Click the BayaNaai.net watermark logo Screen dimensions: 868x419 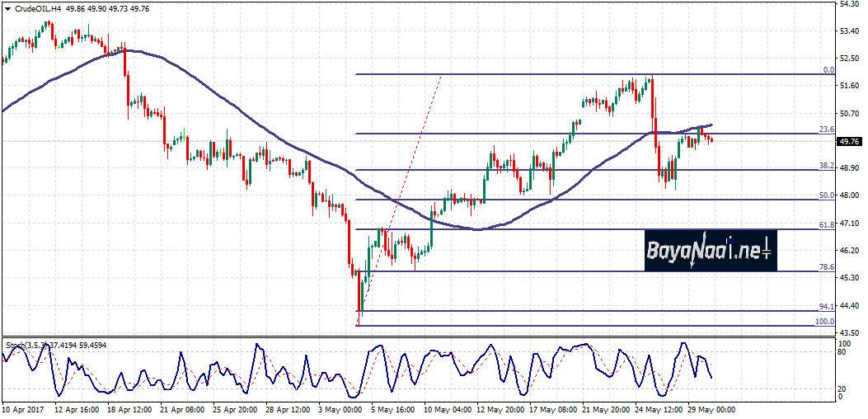coord(710,251)
